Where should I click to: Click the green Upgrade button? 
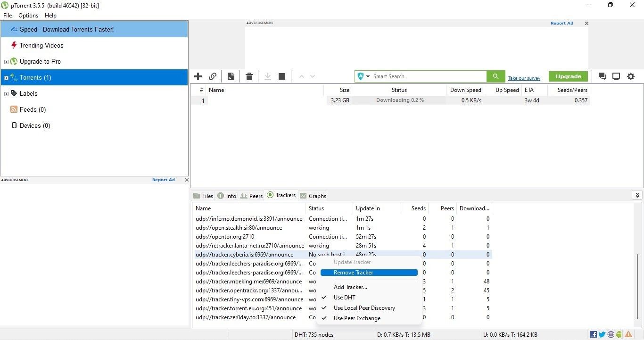(568, 76)
